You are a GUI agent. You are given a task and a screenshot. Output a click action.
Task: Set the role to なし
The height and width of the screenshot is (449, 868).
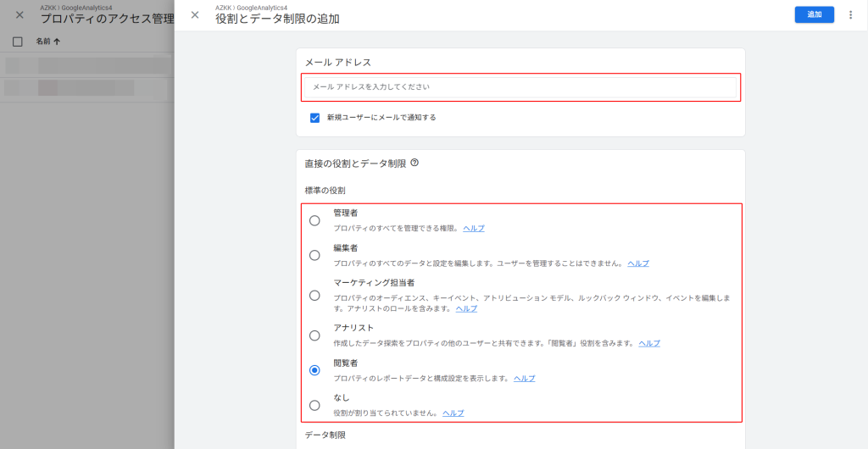pyautogui.click(x=314, y=405)
